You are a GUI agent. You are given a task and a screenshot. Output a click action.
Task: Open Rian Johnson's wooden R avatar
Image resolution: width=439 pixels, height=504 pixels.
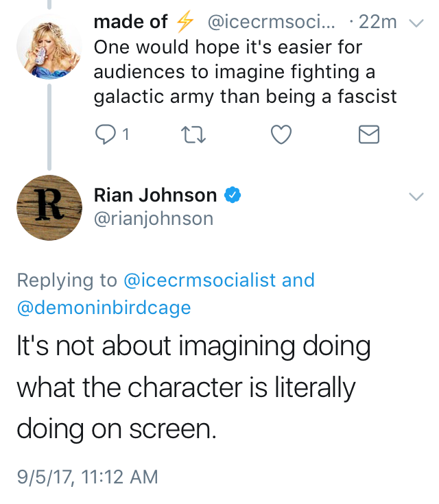pyautogui.click(x=49, y=207)
